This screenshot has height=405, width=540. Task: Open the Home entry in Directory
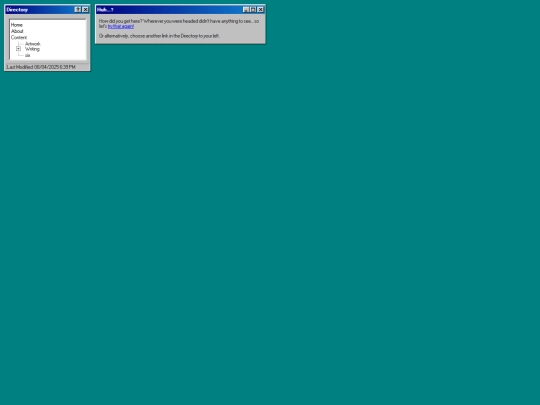pos(17,25)
